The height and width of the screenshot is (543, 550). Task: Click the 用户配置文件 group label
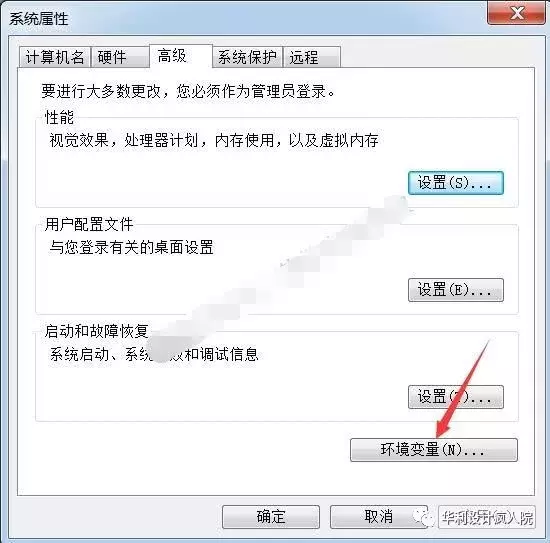tap(89, 224)
